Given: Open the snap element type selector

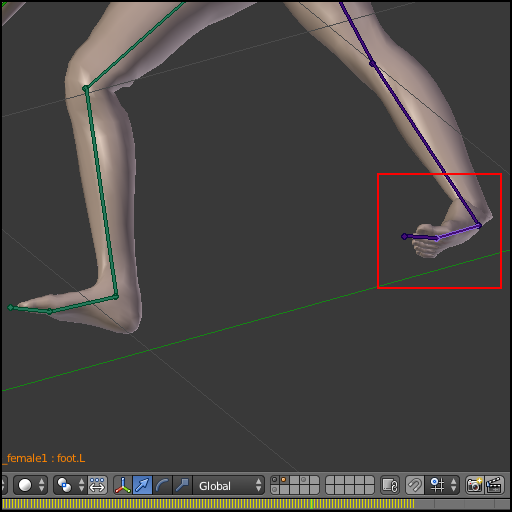Looking at the screenshot, I should tap(442, 485).
